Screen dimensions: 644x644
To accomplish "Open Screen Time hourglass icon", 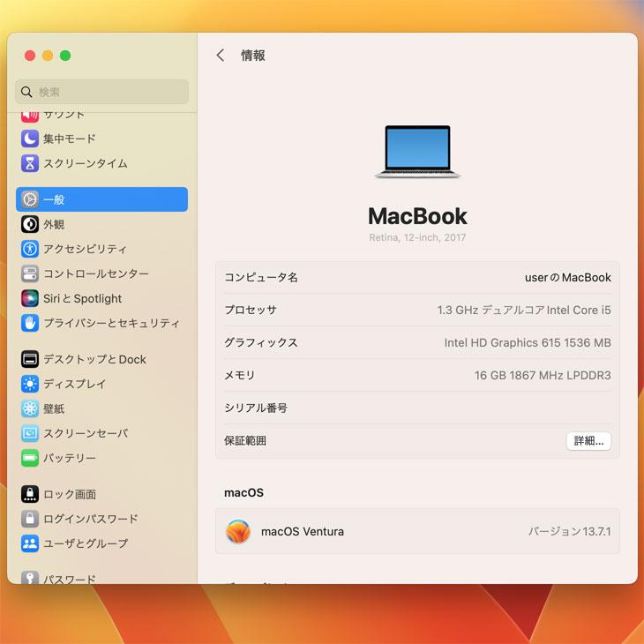I will pos(30,163).
